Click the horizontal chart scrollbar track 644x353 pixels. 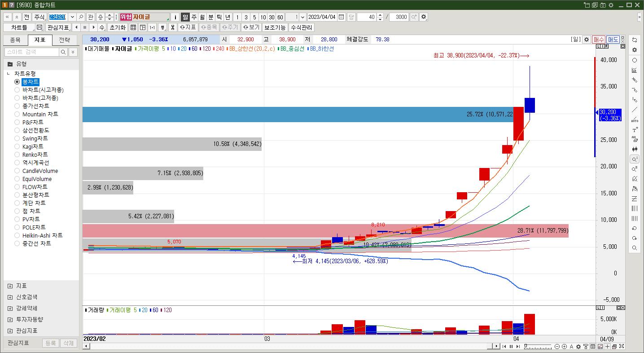[x=288, y=346]
